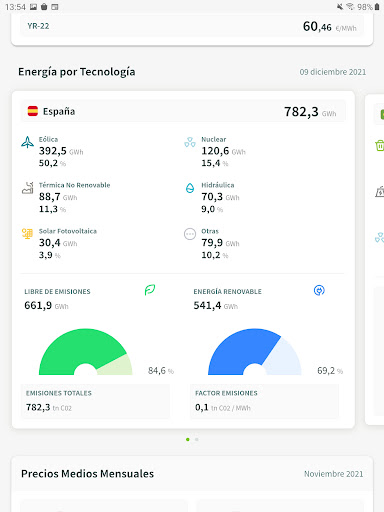Go to first carousel page dot
Image resolution: width=384 pixels, height=512 pixels.
[188, 439]
